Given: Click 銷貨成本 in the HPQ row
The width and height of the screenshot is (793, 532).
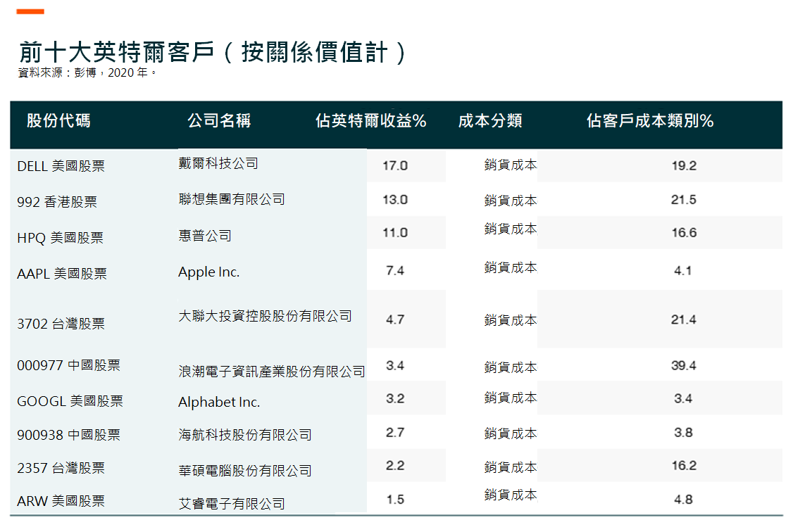Looking at the screenshot, I should [511, 229].
